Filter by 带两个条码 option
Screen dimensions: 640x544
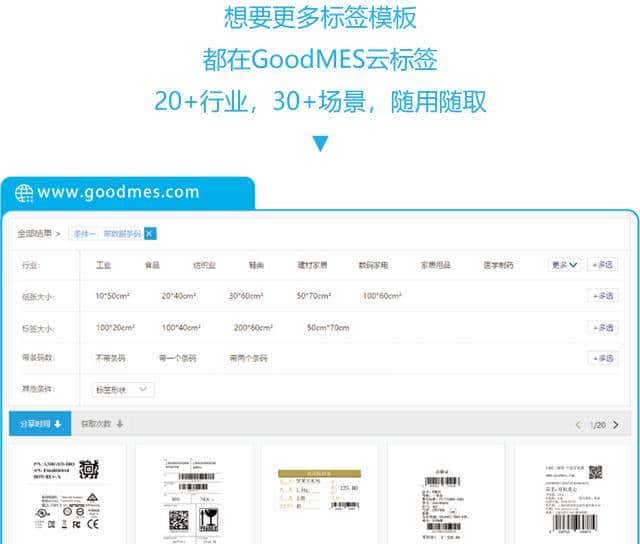tap(249, 358)
